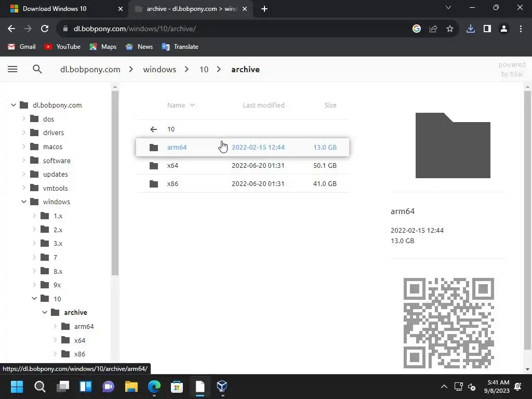Click the h5ai search magnifier icon
This screenshot has width=532, height=399.
pyautogui.click(x=37, y=69)
